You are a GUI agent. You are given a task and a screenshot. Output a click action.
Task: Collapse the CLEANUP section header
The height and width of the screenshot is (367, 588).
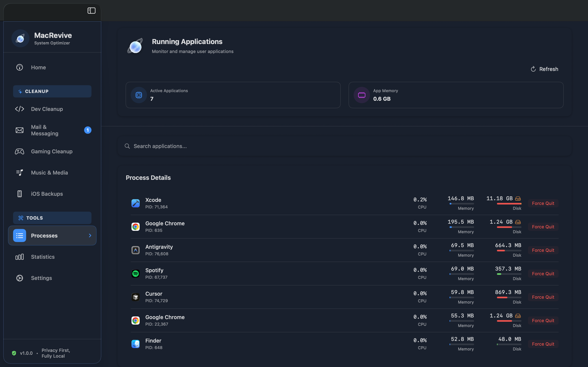(x=52, y=91)
